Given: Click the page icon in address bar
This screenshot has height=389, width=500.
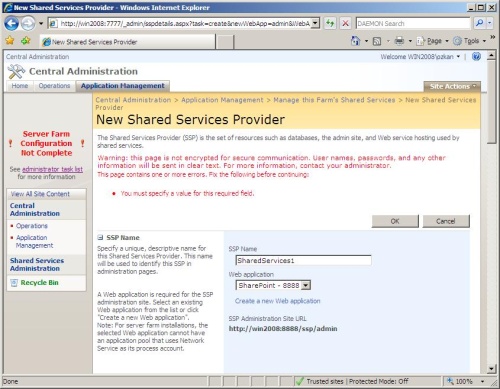Looking at the screenshot, I should coord(52,23).
